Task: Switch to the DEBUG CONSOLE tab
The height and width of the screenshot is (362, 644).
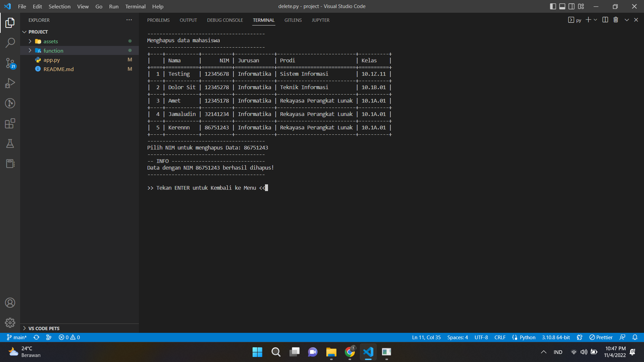Action: tap(225, 20)
